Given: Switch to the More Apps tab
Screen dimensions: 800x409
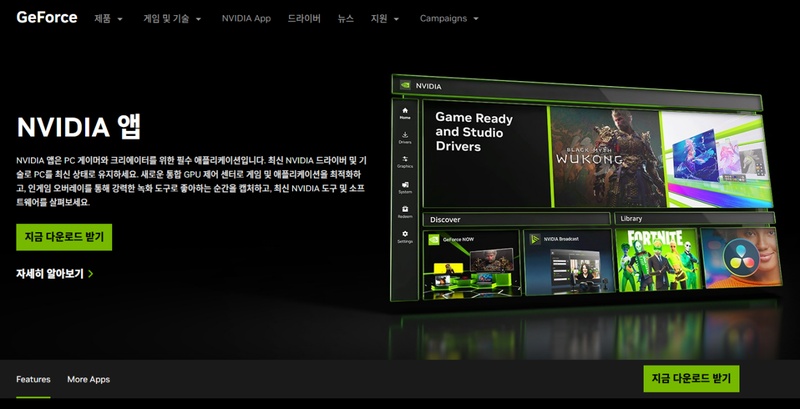Looking at the screenshot, I should (x=88, y=380).
